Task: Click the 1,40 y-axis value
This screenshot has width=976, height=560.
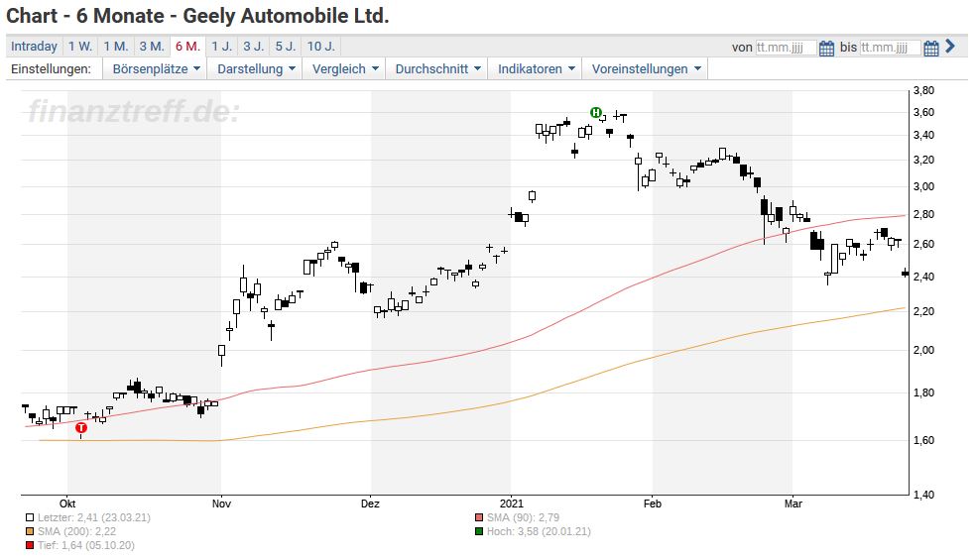Action: click(x=923, y=496)
